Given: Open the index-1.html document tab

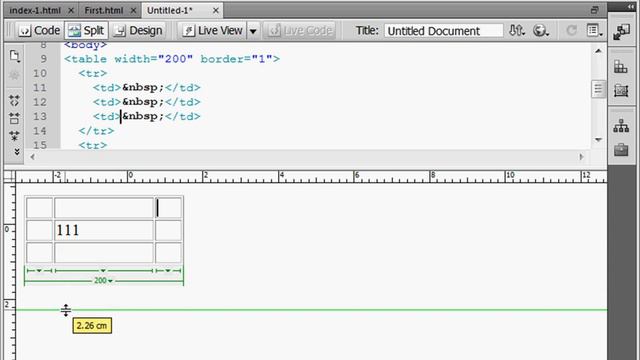Looking at the screenshot, I should (35, 10).
